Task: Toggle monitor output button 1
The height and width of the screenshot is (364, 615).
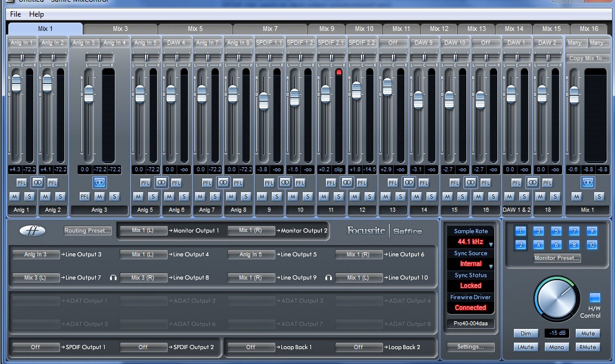Action: [520, 231]
